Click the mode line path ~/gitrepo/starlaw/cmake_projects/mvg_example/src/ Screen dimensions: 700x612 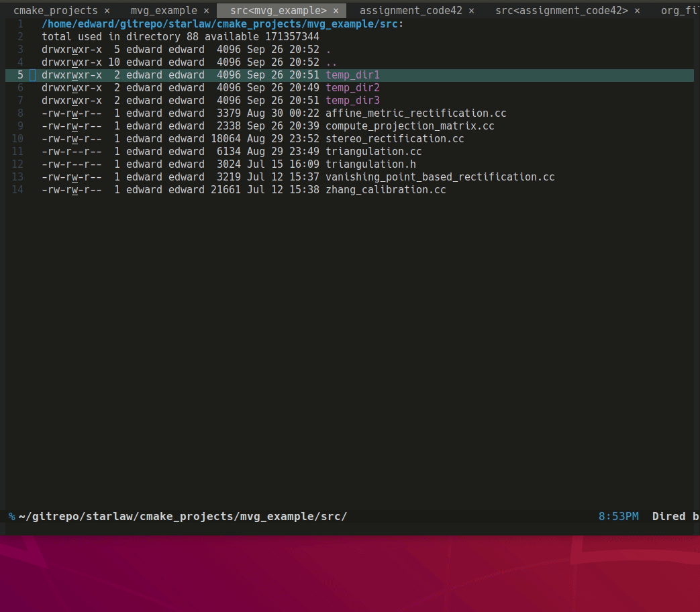(183, 517)
